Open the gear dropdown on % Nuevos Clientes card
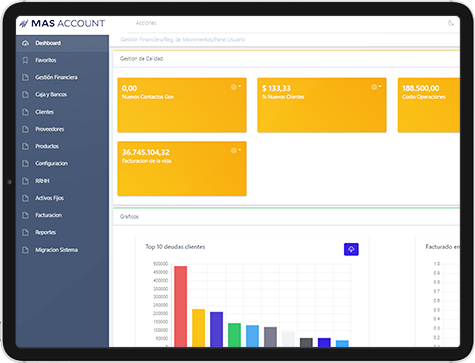 376,87
